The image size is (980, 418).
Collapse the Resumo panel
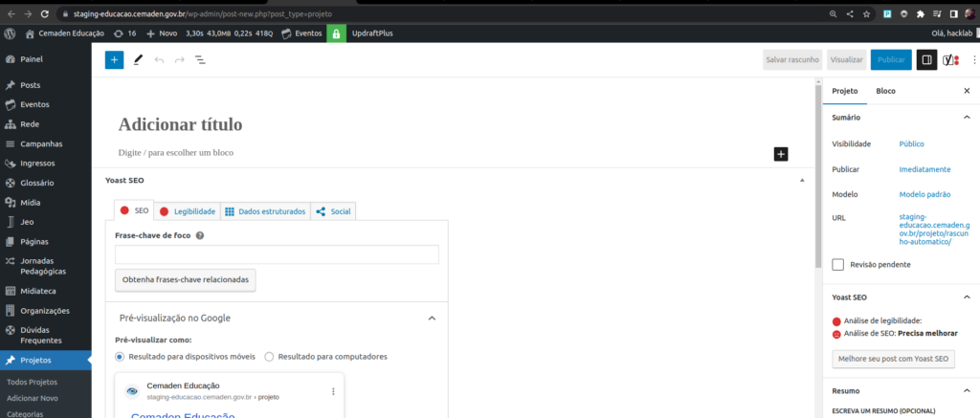coord(966,390)
